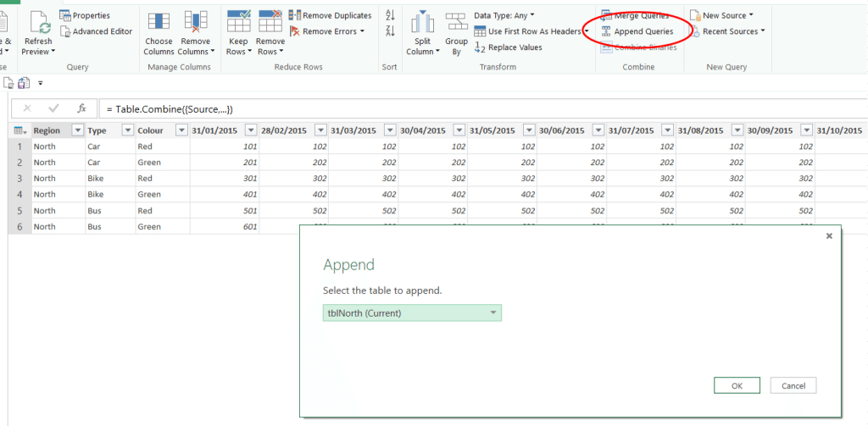The image size is (868, 426).
Task: Click the Keep Rows icon
Action: coord(239,22)
